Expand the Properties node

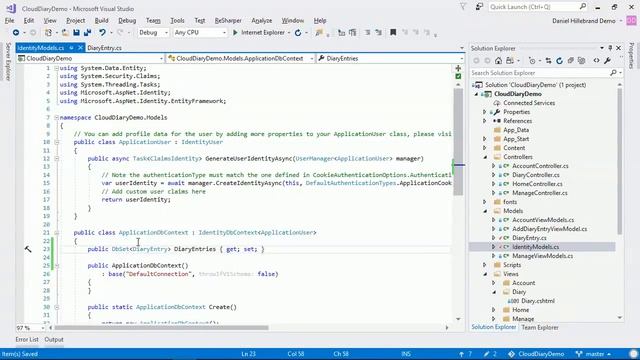[x=485, y=112]
